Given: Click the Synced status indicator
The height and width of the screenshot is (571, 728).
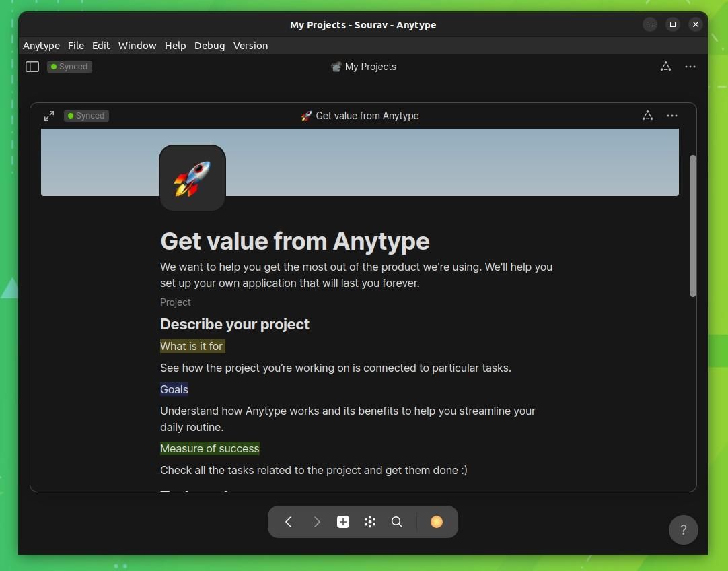Looking at the screenshot, I should click(69, 66).
